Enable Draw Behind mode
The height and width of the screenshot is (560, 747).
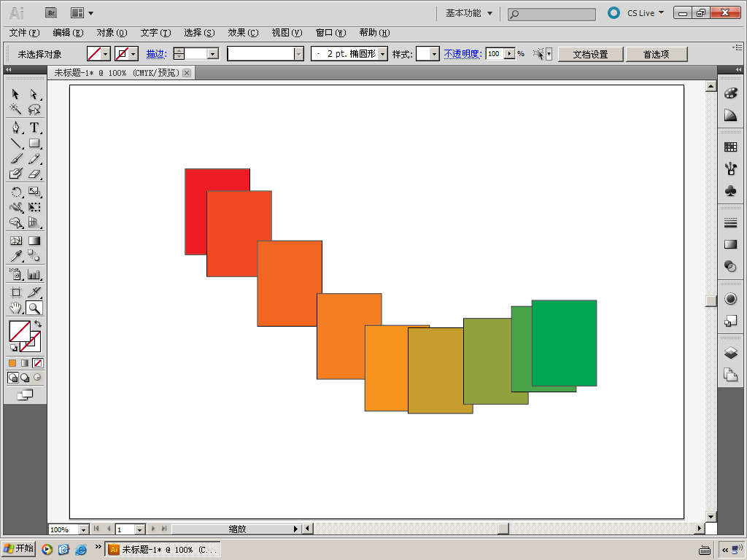pyautogui.click(x=25, y=378)
